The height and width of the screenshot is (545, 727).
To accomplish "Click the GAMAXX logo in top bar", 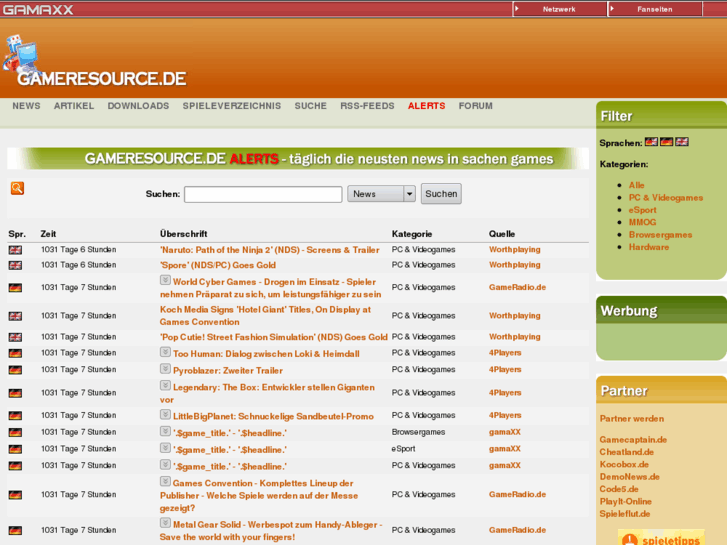I will click(x=38, y=10).
